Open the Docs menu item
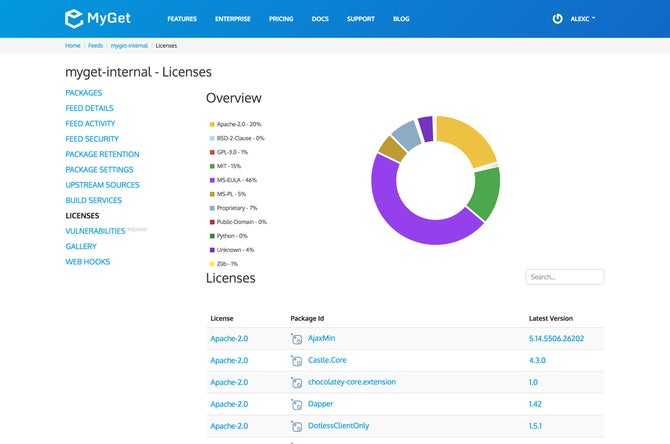The width and height of the screenshot is (670, 444). (320, 19)
